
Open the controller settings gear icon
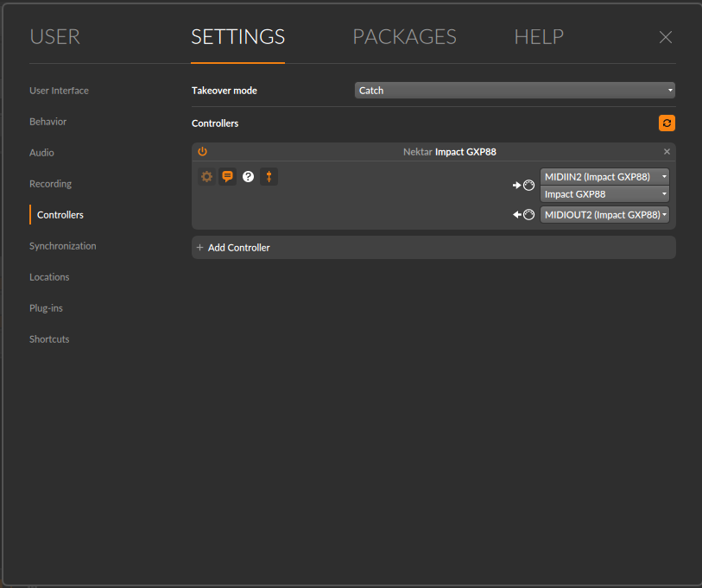click(206, 177)
